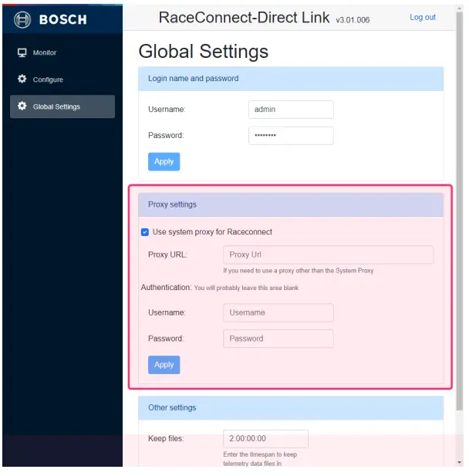This screenshot has height=476, width=469.
Task: Click the Other settings section header
Action: click(x=291, y=407)
